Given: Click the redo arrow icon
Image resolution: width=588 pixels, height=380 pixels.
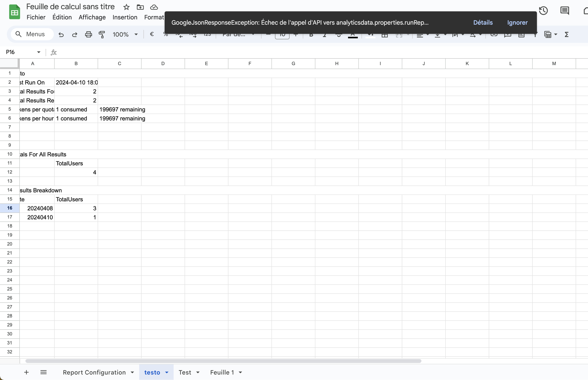Looking at the screenshot, I should 75,35.
